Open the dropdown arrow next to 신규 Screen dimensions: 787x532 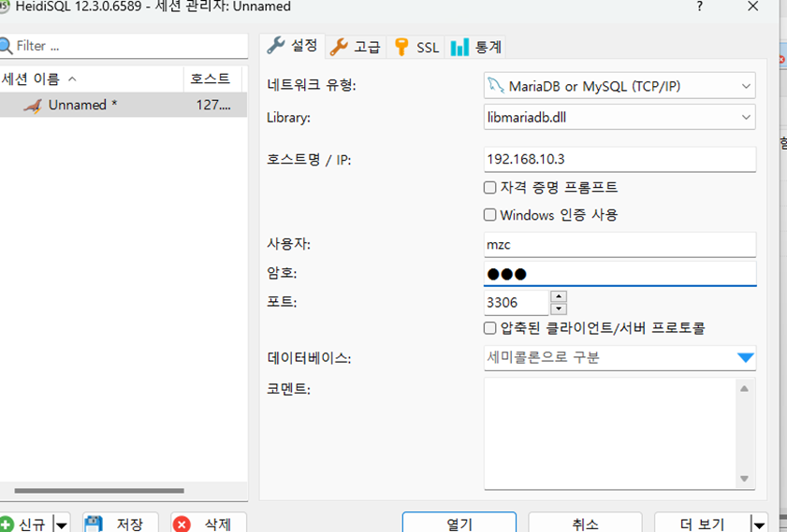61,525
